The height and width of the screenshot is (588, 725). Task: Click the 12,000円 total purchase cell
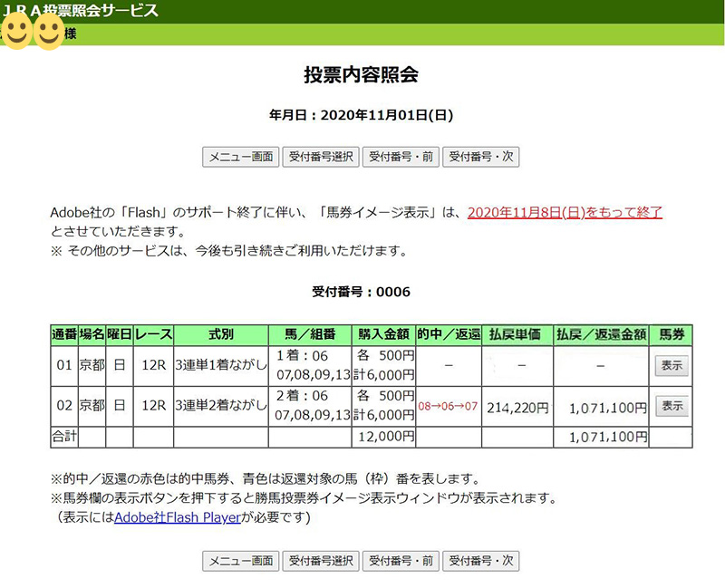[x=383, y=437]
